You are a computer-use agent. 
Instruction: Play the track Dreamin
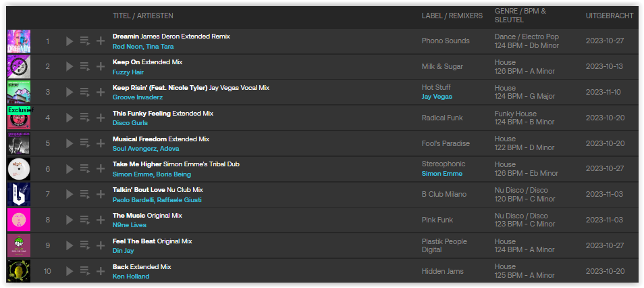70,41
